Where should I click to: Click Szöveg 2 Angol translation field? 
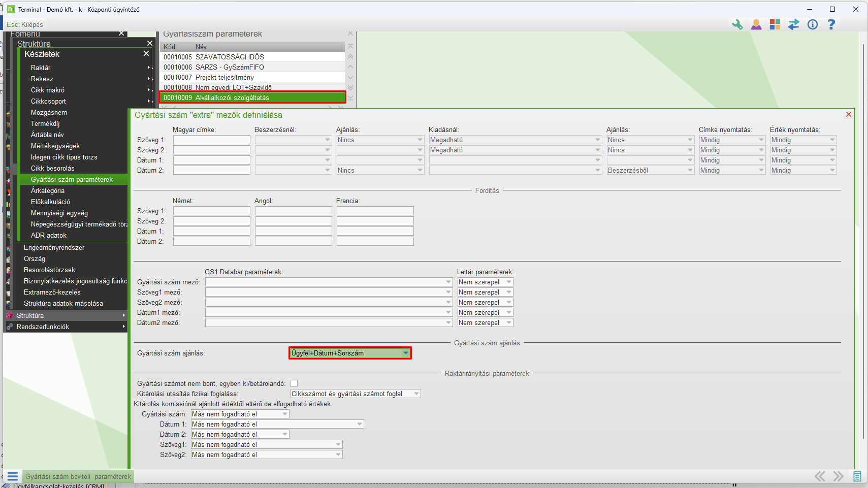(x=294, y=221)
